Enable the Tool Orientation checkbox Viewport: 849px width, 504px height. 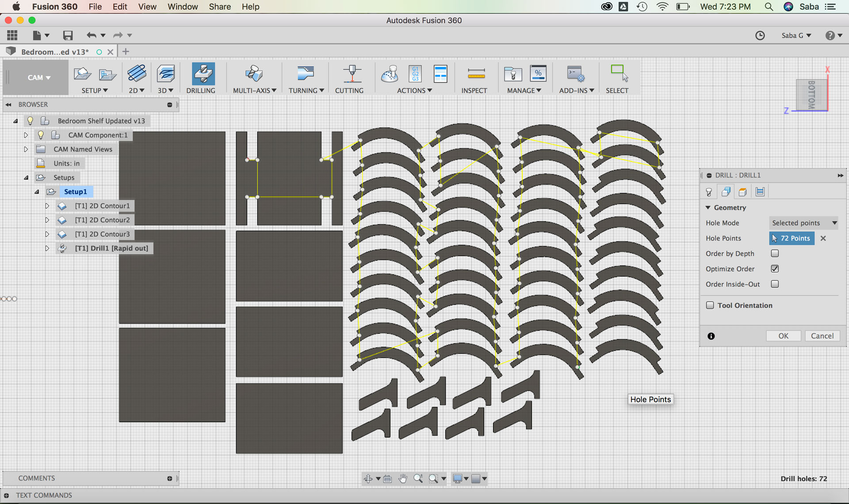click(x=710, y=305)
